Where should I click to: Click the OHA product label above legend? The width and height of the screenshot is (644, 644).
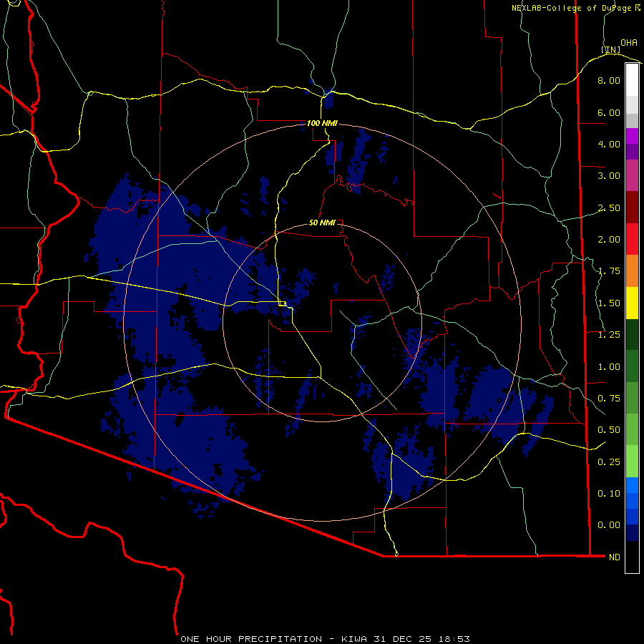click(629, 43)
